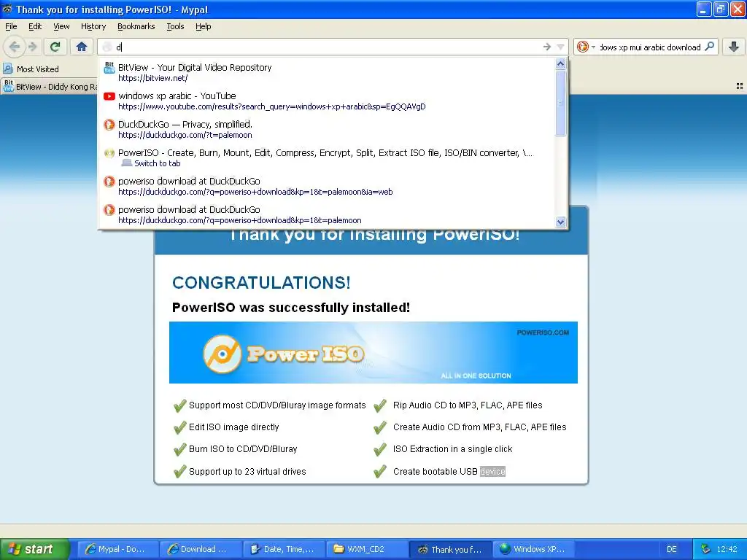Click the search magnifier icon
The height and width of the screenshot is (560, 747).
(709, 47)
